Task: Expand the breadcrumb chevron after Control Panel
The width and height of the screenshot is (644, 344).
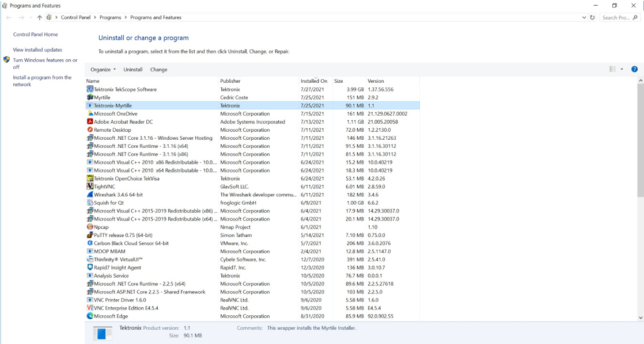Action: point(94,17)
